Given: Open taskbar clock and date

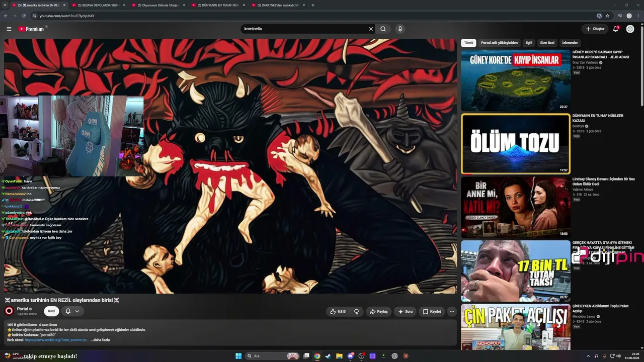Looking at the screenshot, I should 632,356.
